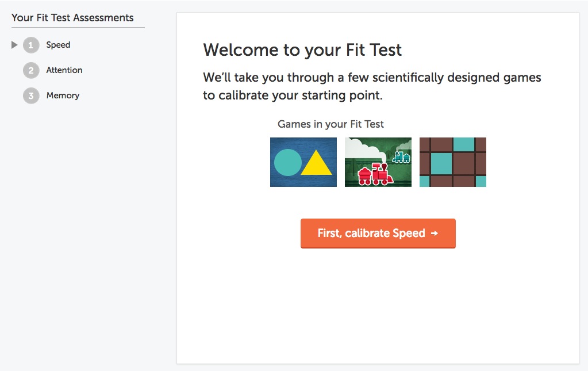Image resolution: width=588 pixels, height=371 pixels.
Task: Click the Your Fit Test Assessments heading
Action: [x=72, y=18]
